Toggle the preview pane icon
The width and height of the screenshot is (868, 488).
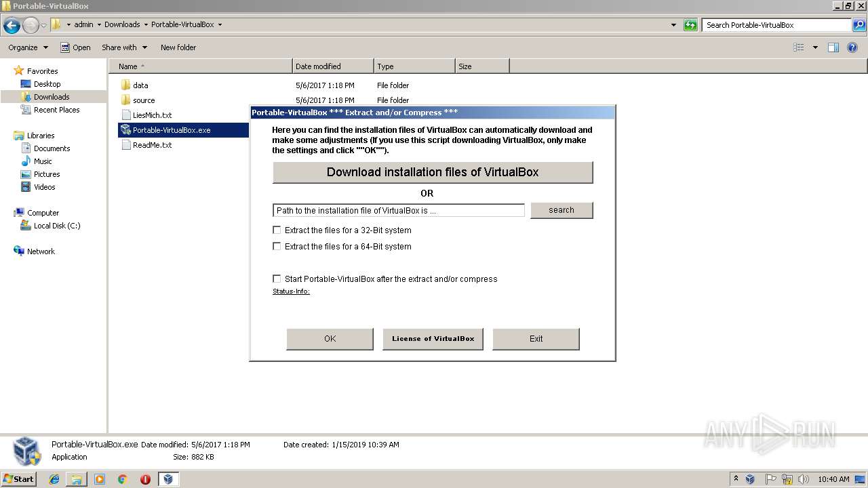pos(833,47)
